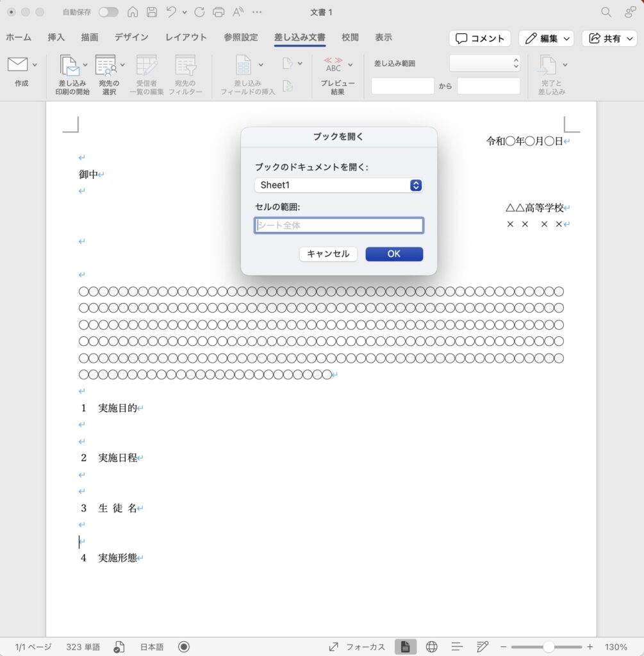Viewport: 644px width, 656px height.
Task: Toggle the 自動保存 switch
Action: (108, 12)
